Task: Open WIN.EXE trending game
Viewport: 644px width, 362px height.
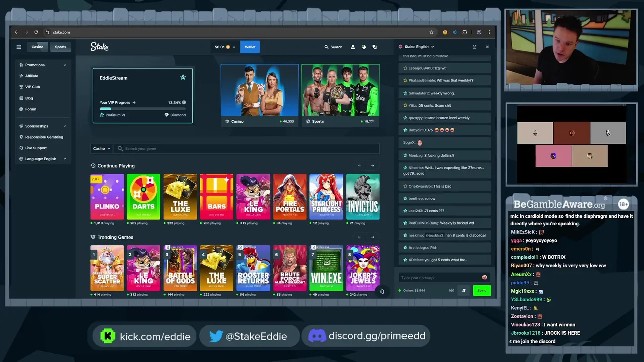Action: (326, 268)
